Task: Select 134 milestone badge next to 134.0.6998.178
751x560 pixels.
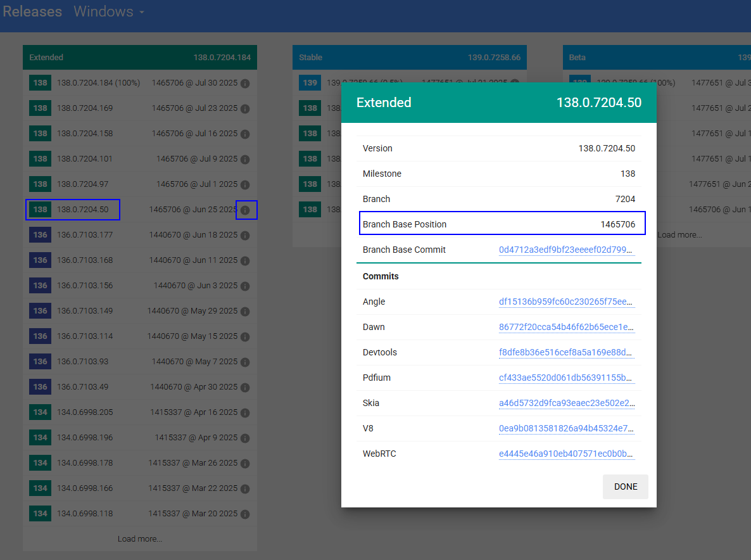Action: 41,463
